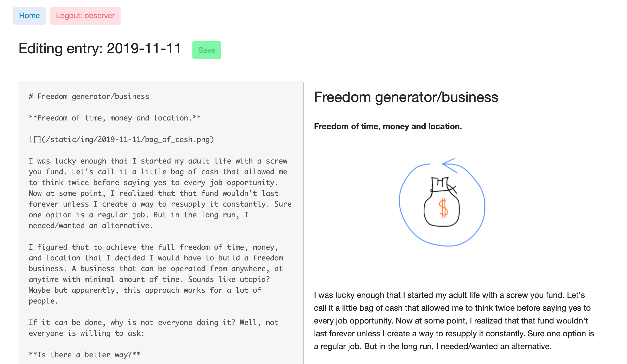Screen dimensions: 627x364
Task: Click the preview heading "Freedom generator/business"
Action: click(x=406, y=97)
